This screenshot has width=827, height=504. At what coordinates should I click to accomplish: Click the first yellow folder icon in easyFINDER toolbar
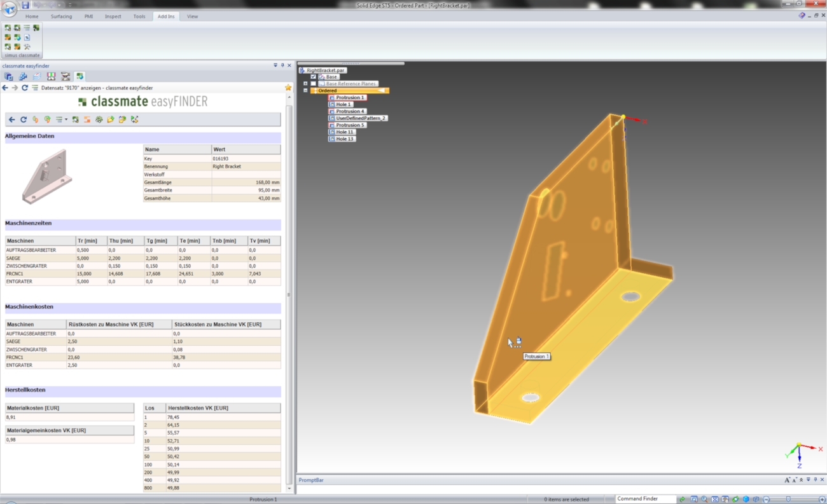click(111, 119)
